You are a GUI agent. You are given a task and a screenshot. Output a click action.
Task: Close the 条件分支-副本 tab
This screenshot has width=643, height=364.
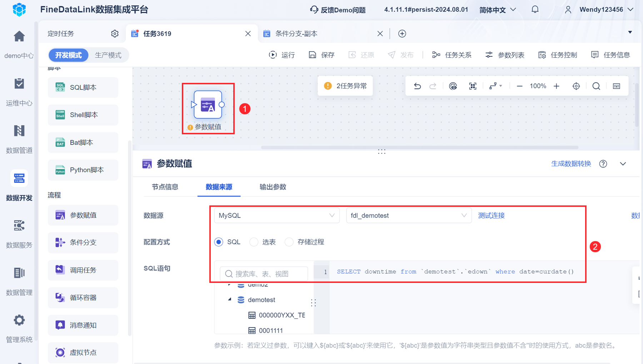(x=380, y=34)
